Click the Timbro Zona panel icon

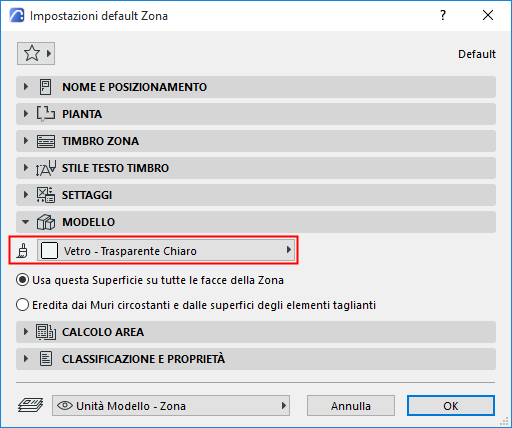[x=46, y=141]
